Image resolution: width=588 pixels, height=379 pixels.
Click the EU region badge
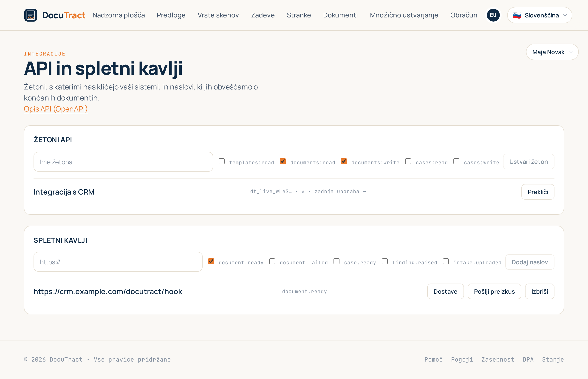pos(493,15)
